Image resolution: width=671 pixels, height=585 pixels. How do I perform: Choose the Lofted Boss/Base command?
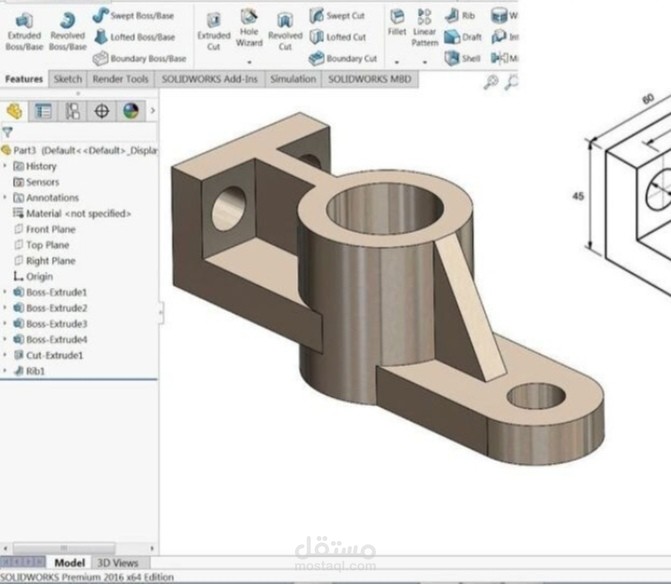click(x=134, y=37)
